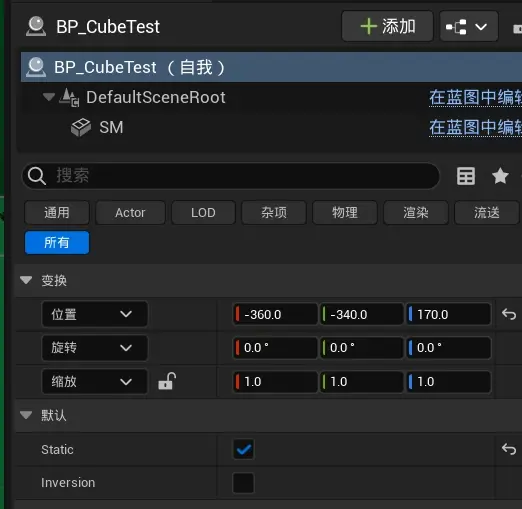Collapse the DefaultSceneRoot tree arrow
The width and height of the screenshot is (522, 509).
click(x=49, y=97)
